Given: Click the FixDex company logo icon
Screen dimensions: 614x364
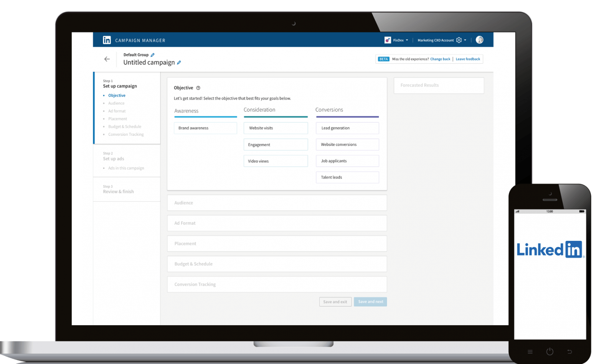Looking at the screenshot, I should point(388,40).
